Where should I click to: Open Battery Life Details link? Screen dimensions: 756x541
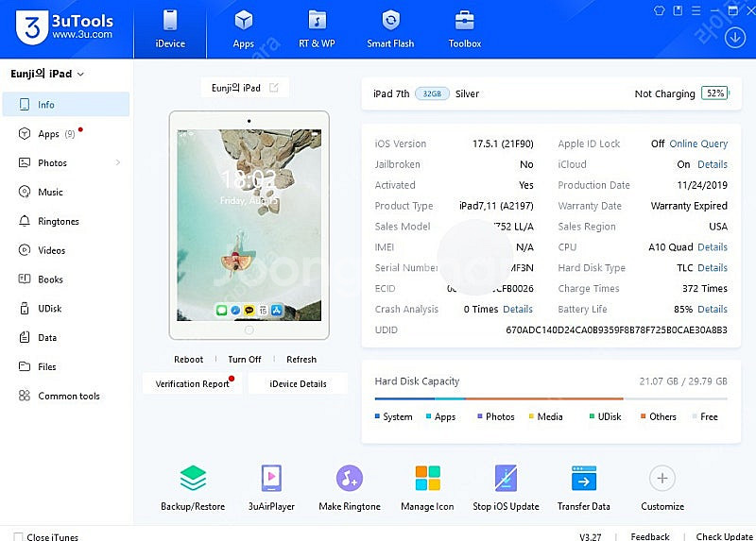[x=713, y=310]
